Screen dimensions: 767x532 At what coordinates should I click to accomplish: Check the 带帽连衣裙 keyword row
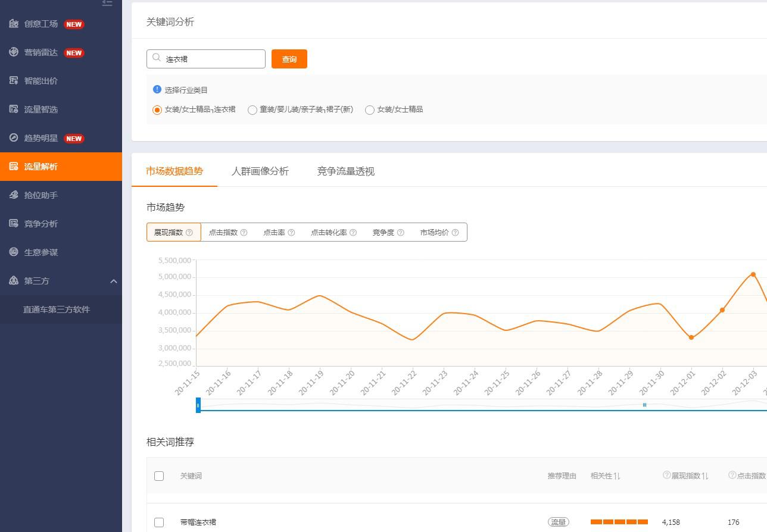[x=159, y=522]
